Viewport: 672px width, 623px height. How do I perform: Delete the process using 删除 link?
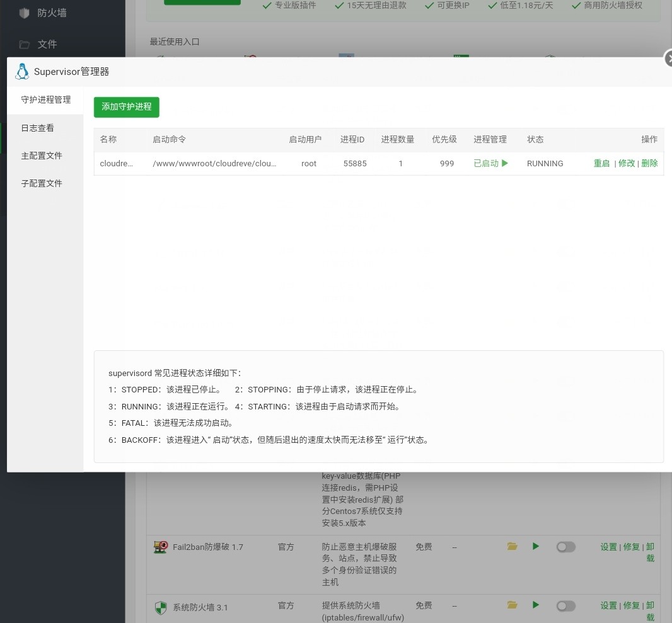coord(649,163)
